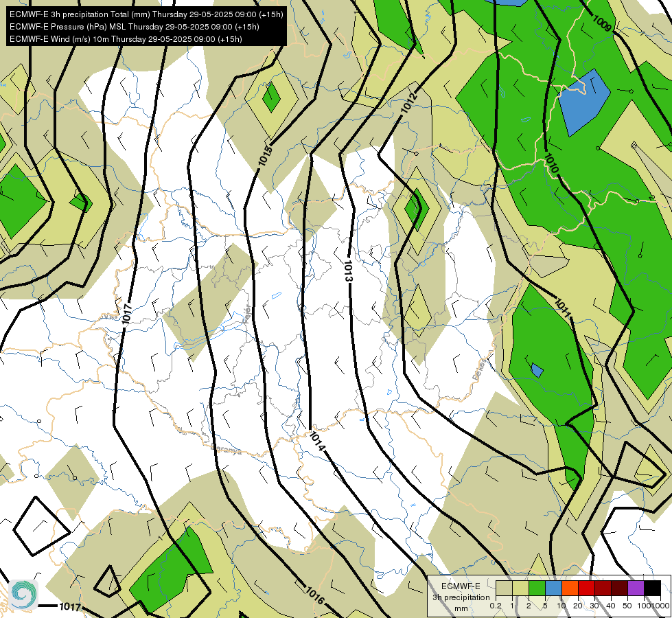
Task: Click the 1012 isobar label
Action: 409,103
